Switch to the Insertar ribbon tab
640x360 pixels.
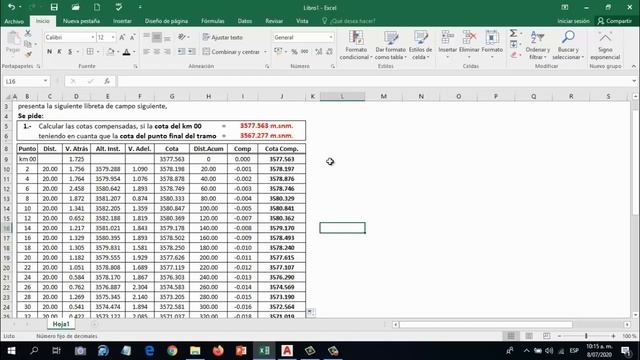[122, 21]
